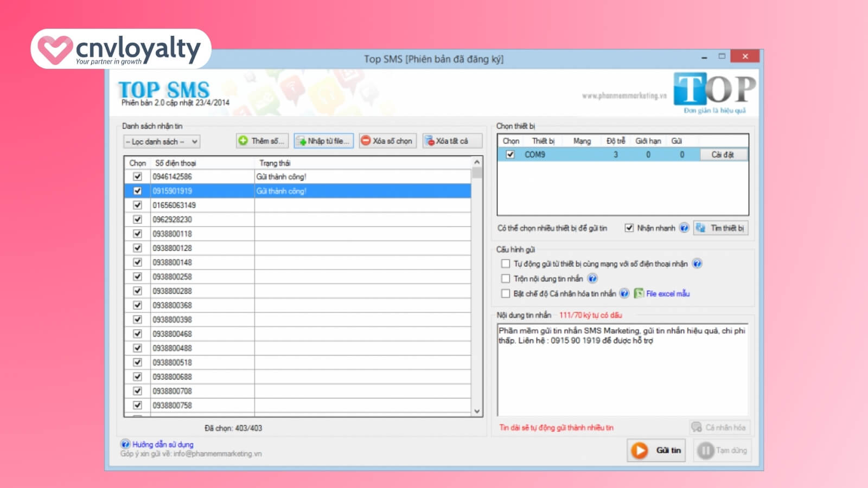Click help icon beside 'Nhận nhanh'
The height and width of the screenshot is (488, 868).
click(x=684, y=228)
